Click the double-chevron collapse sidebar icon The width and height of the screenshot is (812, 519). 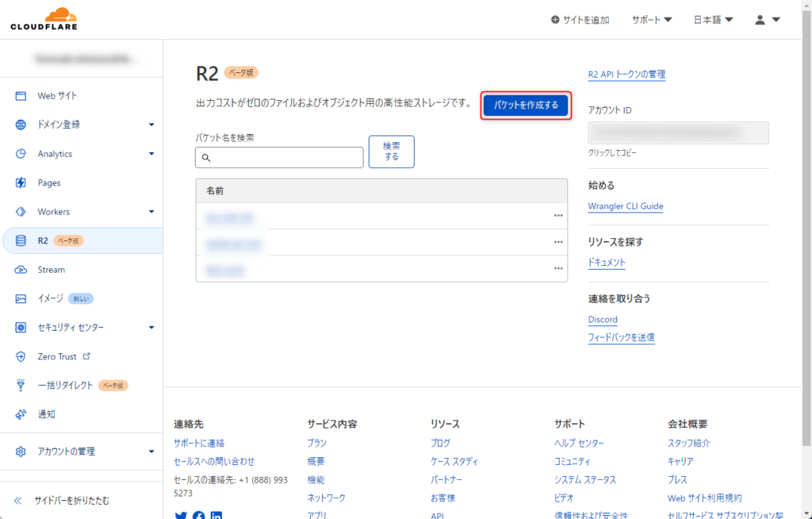coord(18,500)
